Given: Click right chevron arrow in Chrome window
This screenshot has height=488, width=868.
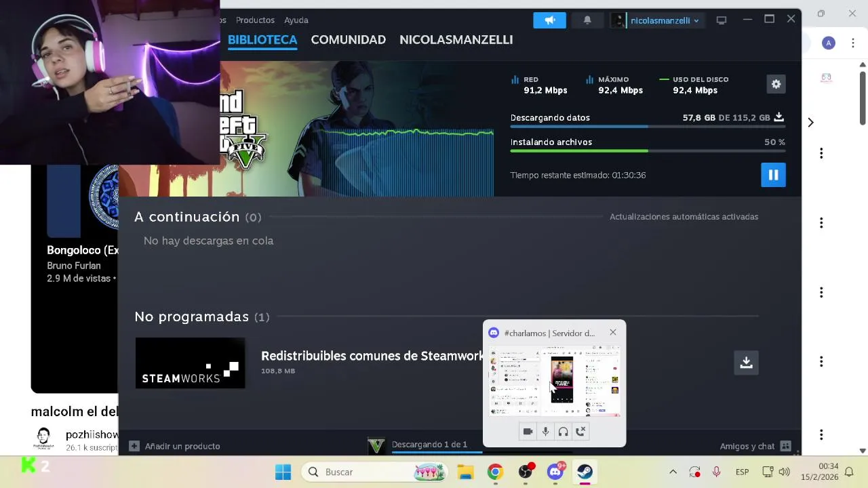Looking at the screenshot, I should tap(810, 122).
